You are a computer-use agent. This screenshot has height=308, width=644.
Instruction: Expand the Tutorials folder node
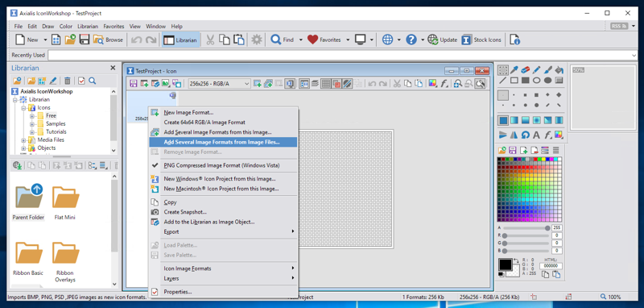32,131
